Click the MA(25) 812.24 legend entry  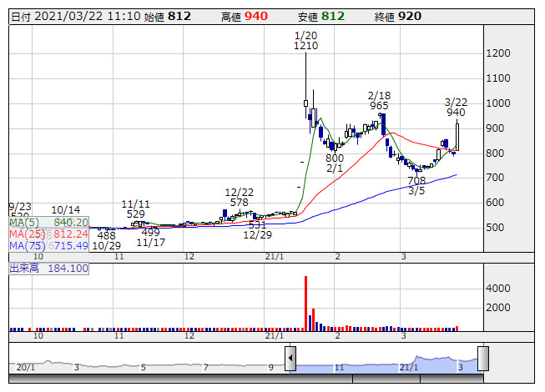coord(49,234)
